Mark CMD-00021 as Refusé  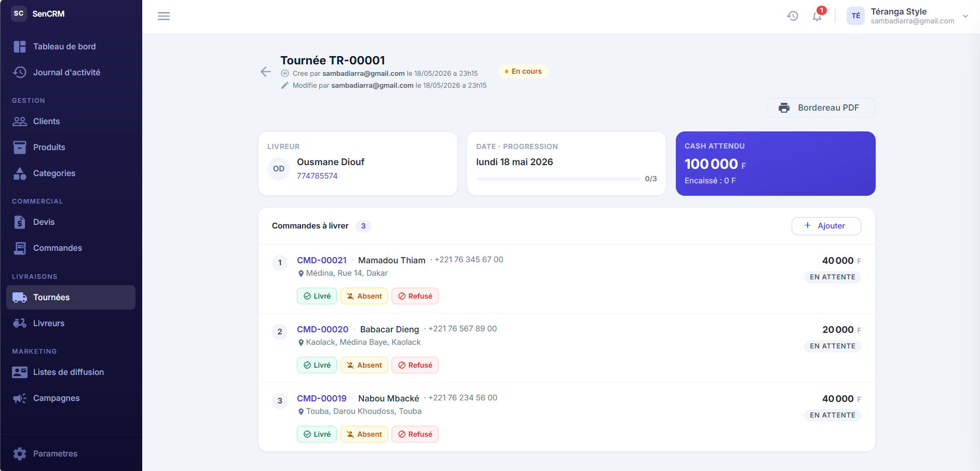[415, 296]
